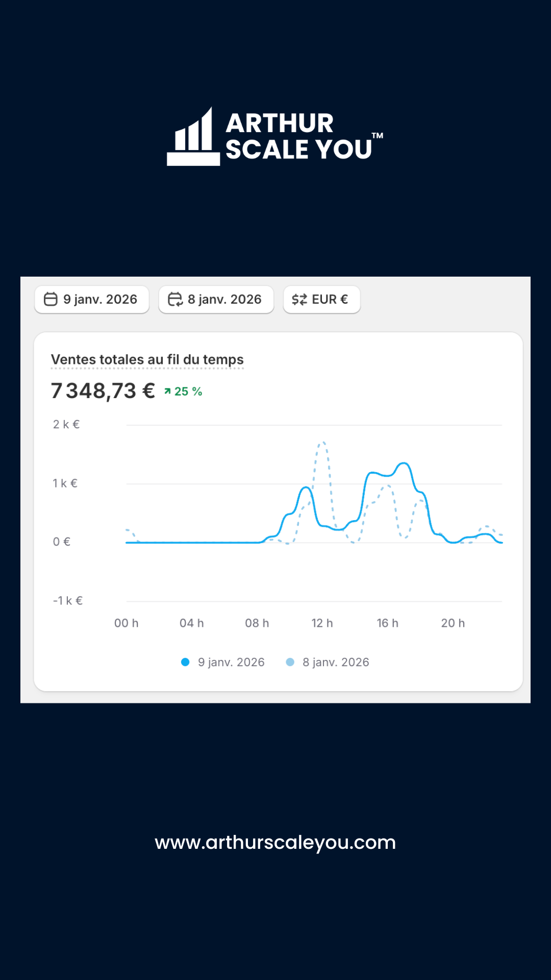Click the 20 h axis label

pos(453,623)
